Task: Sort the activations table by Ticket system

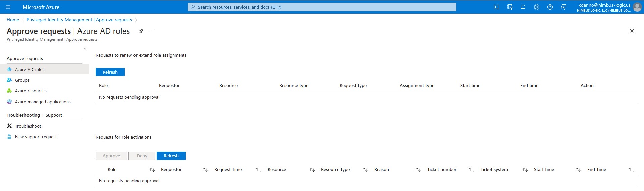Action: (525, 170)
